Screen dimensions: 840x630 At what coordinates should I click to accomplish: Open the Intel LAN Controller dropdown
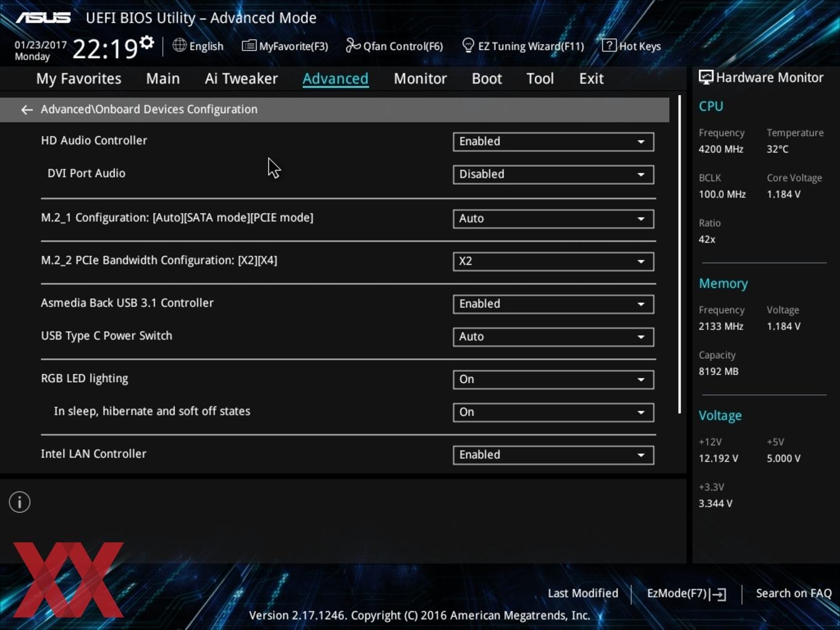click(x=553, y=455)
